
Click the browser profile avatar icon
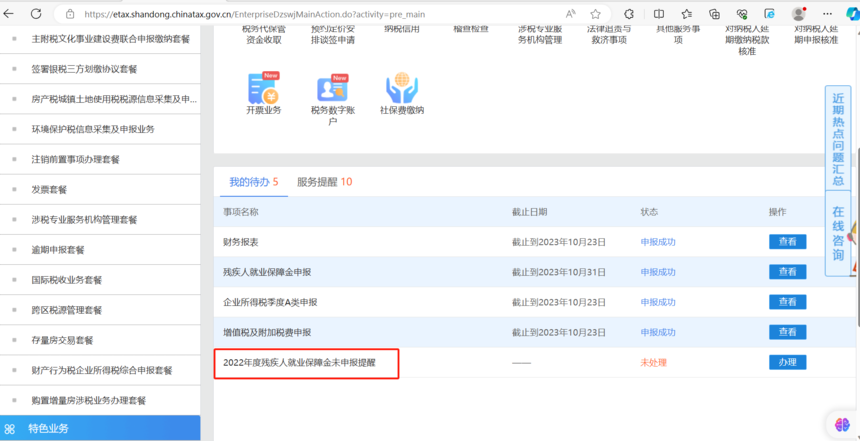[x=798, y=14]
